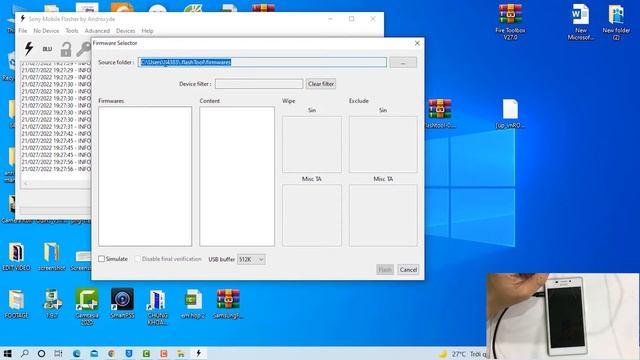The image size is (640, 360).
Task: Open the Advanced menu
Action: pos(97,31)
